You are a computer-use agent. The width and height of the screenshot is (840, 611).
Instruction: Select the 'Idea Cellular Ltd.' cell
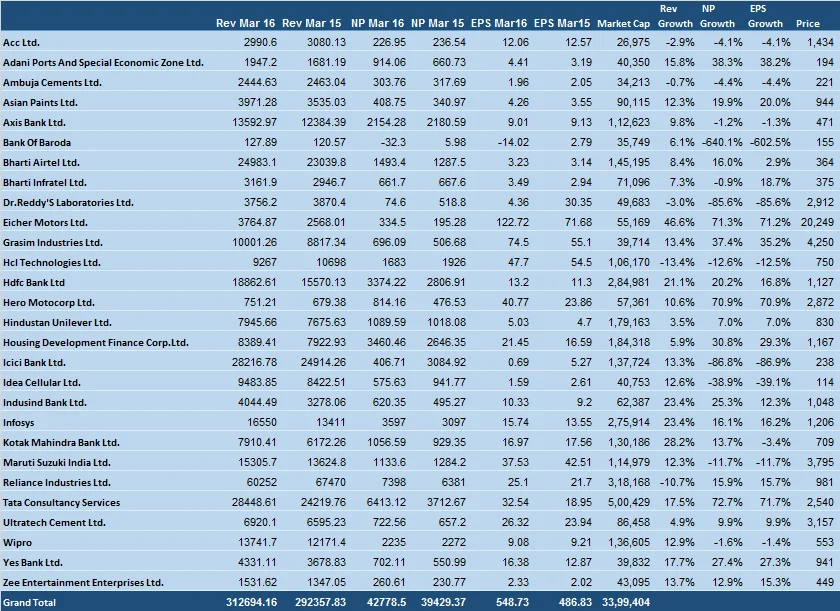(42, 382)
